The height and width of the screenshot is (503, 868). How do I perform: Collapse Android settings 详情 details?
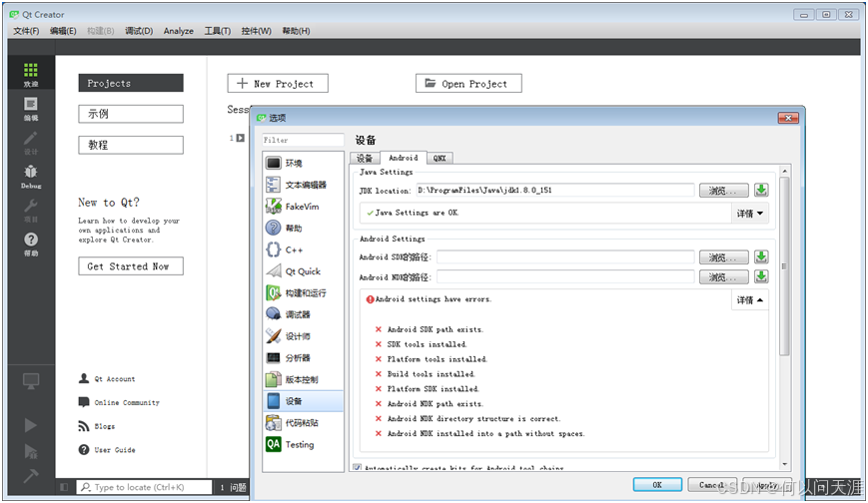pyautogui.click(x=750, y=300)
